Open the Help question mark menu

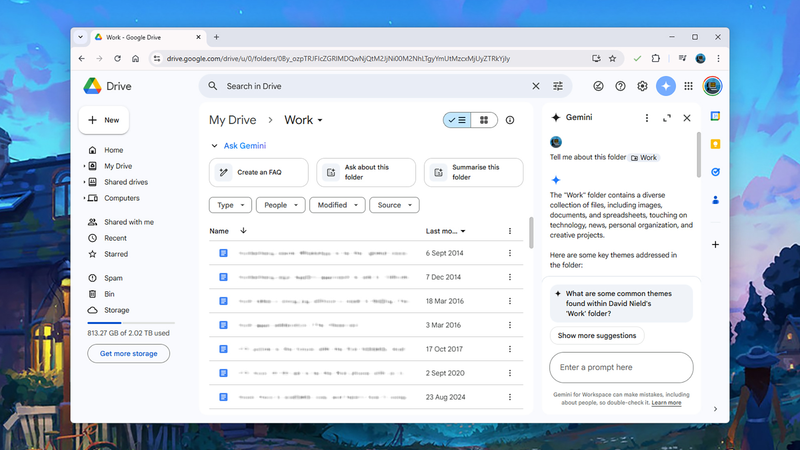pyautogui.click(x=620, y=86)
